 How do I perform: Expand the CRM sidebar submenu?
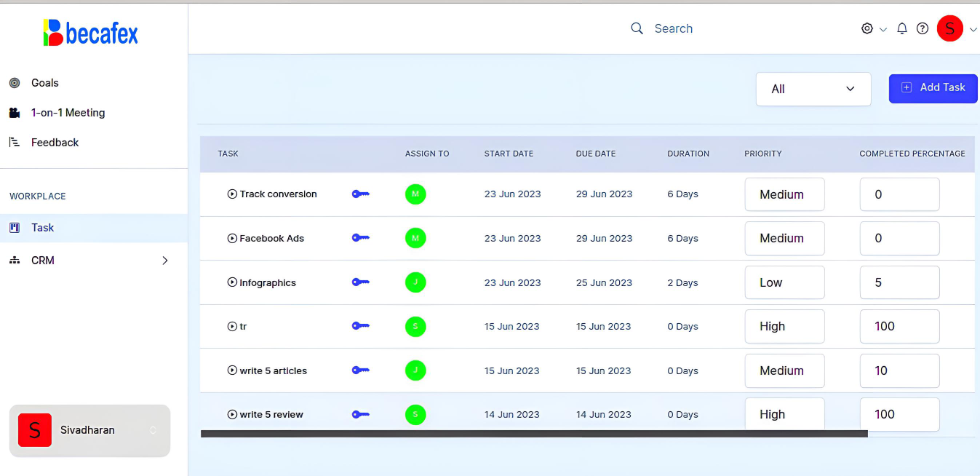(x=164, y=261)
